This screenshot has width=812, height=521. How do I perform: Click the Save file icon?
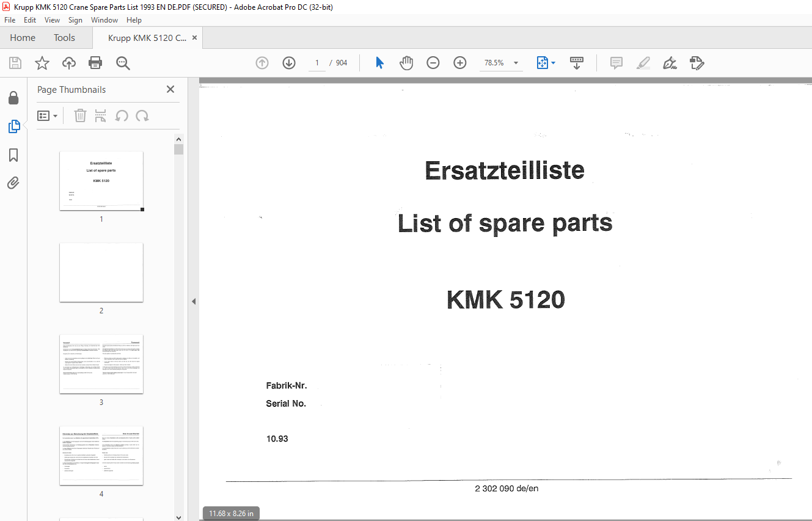(15, 63)
